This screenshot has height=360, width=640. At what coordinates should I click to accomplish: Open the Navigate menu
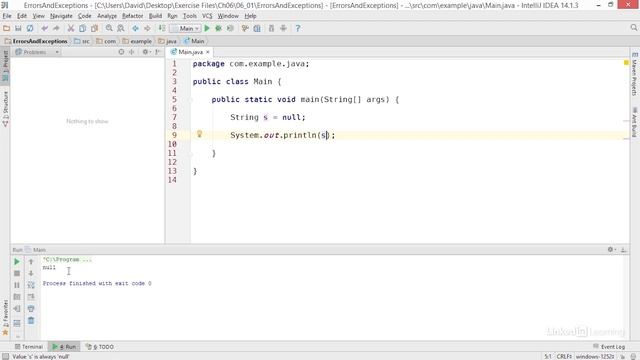[61, 16]
